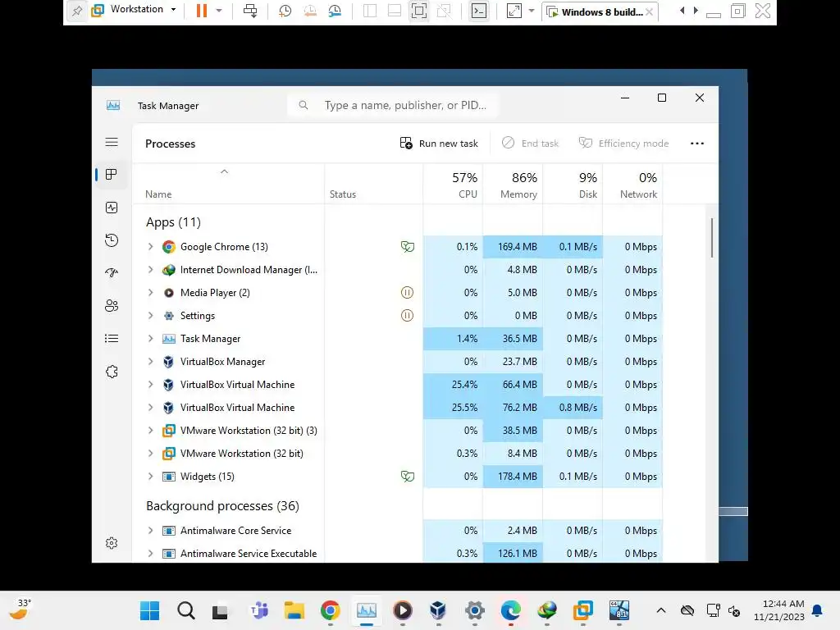Open the Performance page icon in sidebar
Viewport: 840px width, 630px height.
click(112, 208)
